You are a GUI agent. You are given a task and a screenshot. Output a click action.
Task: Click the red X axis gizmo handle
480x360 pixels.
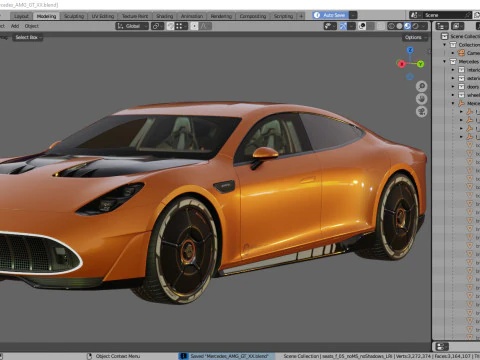coord(401,64)
